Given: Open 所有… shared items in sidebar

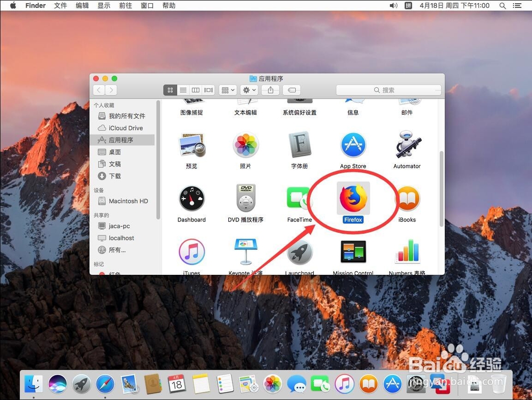Looking at the screenshot, I should point(122,250).
